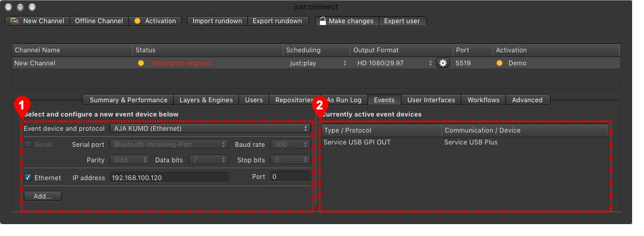Click the Output Format column header

point(401,50)
